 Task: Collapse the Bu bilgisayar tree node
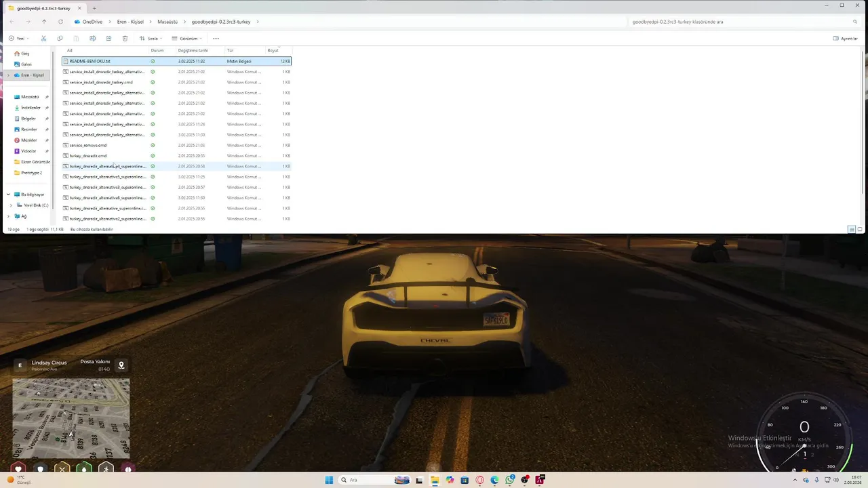pos(8,195)
